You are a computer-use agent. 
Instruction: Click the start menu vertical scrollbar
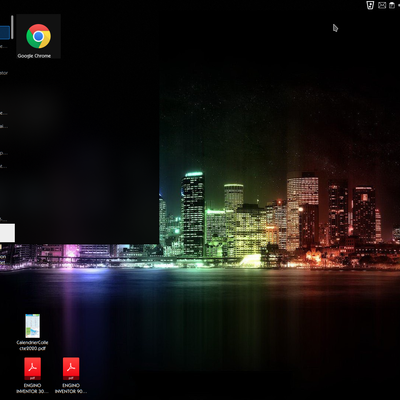tap(12, 27)
